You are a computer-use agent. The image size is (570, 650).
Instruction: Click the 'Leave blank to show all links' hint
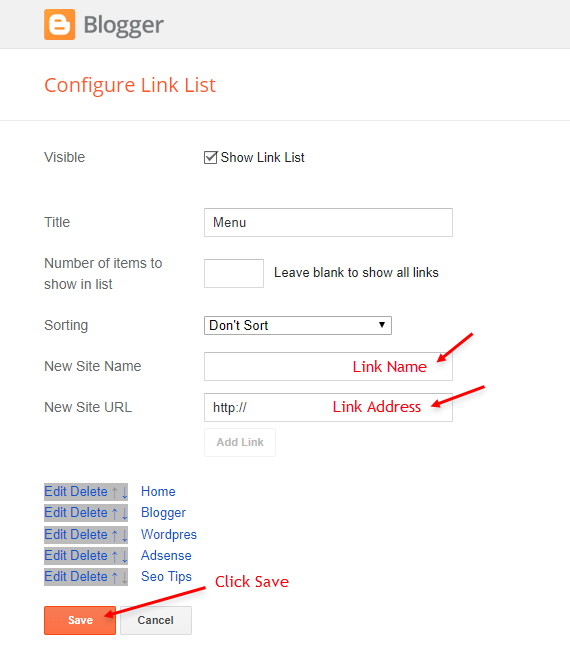point(356,273)
